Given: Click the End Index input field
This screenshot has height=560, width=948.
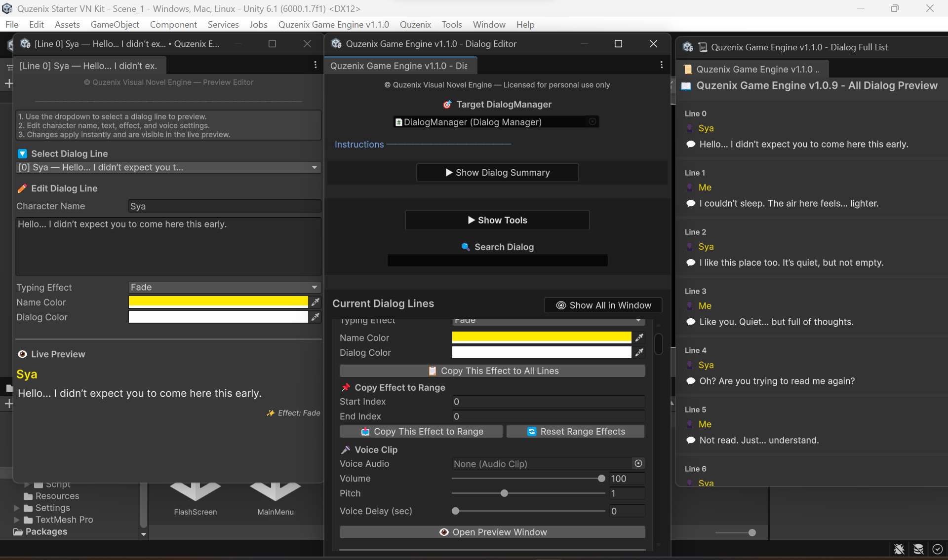Looking at the screenshot, I should 548,416.
